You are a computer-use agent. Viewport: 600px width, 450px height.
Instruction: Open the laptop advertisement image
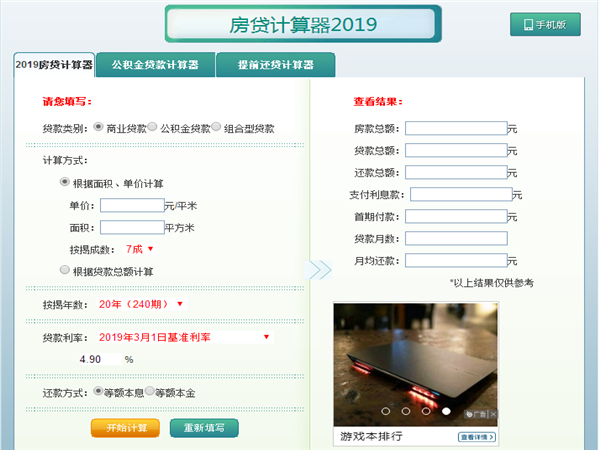tap(416, 364)
